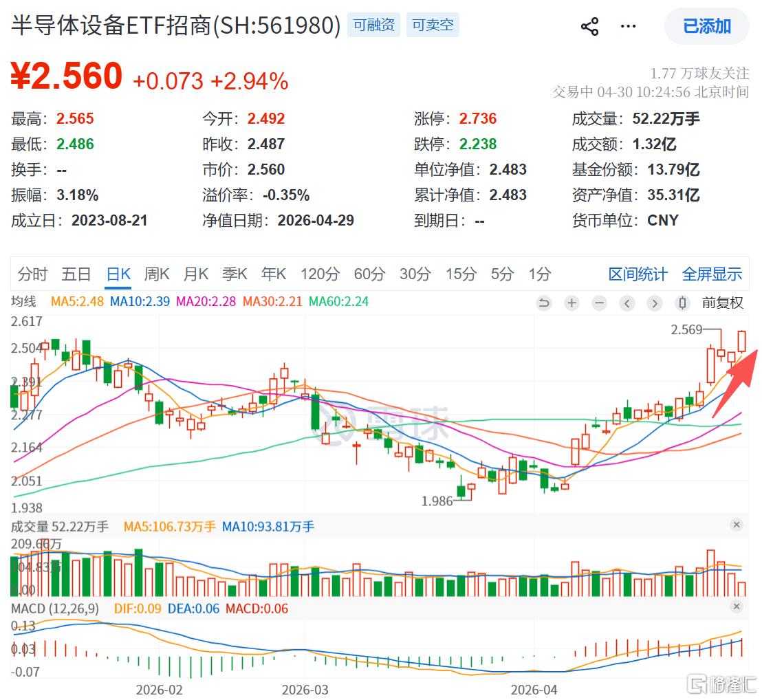Click the 振幅 value 3.18%

[77, 195]
